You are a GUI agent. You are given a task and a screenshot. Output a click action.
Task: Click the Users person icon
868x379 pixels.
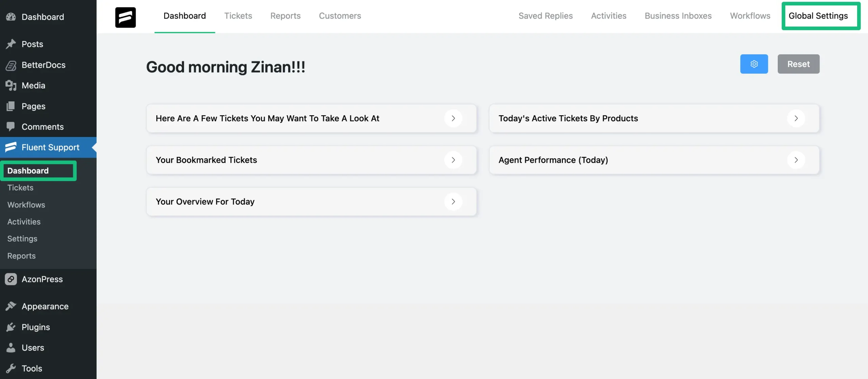click(x=11, y=348)
